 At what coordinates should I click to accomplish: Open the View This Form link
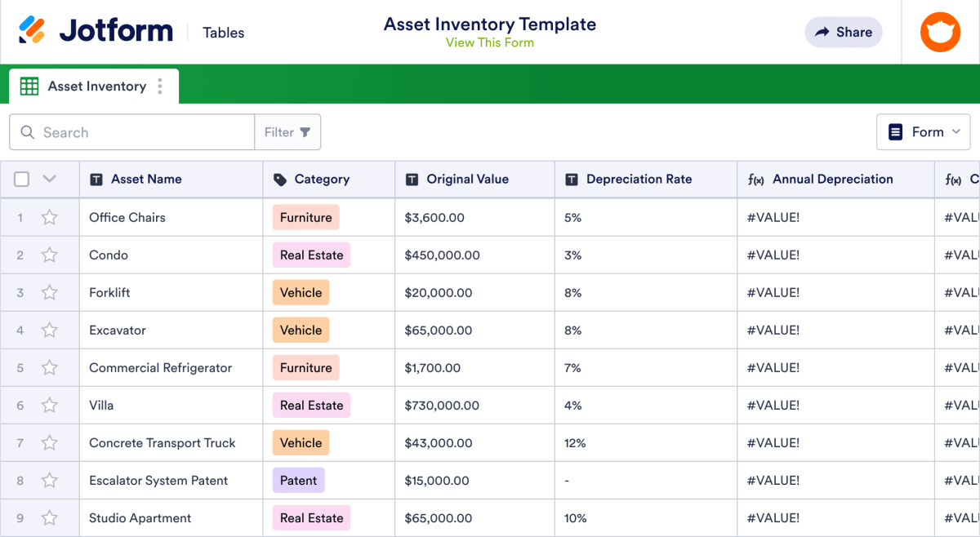[x=489, y=42]
